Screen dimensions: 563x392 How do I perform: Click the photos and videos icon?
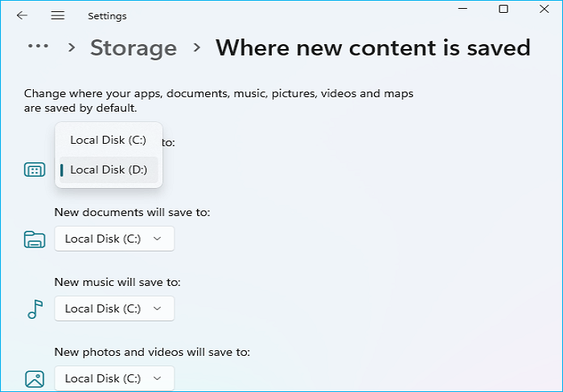(35, 378)
